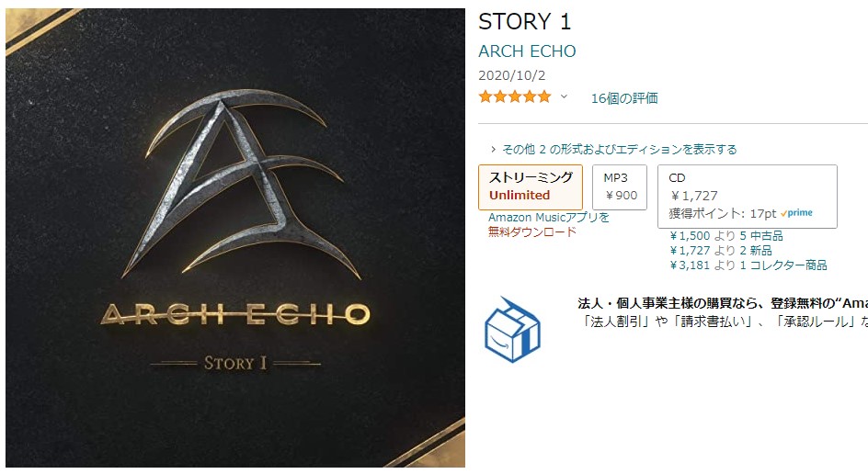
Task: Click the five-star rating icons
Action: pyautogui.click(x=515, y=97)
